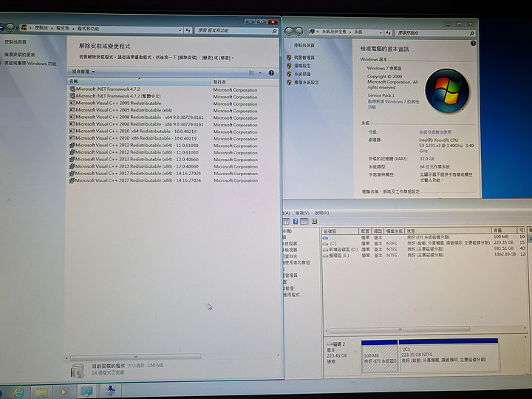The width and height of the screenshot is (532, 399).
Task: Select the (E:) volume row
Action: tap(424, 255)
